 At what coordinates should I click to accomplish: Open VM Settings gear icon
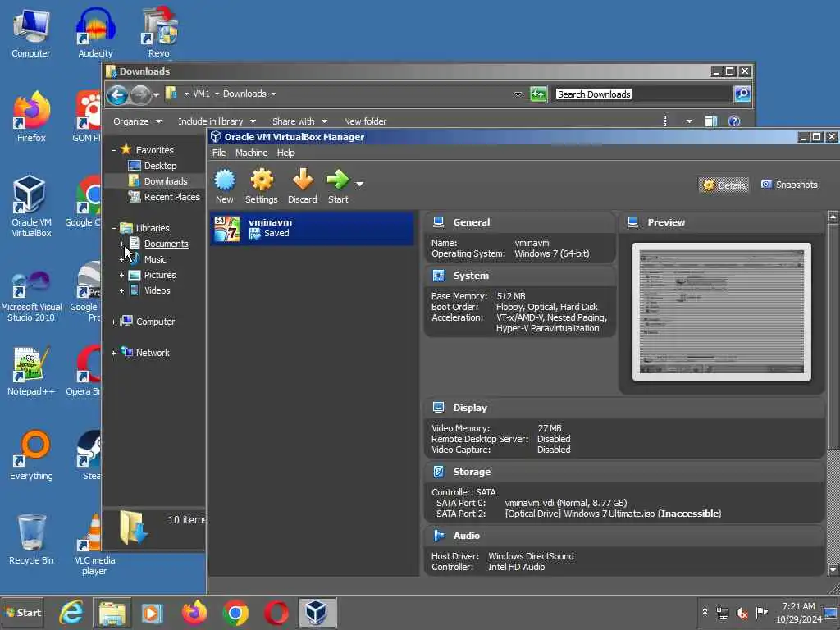click(262, 180)
